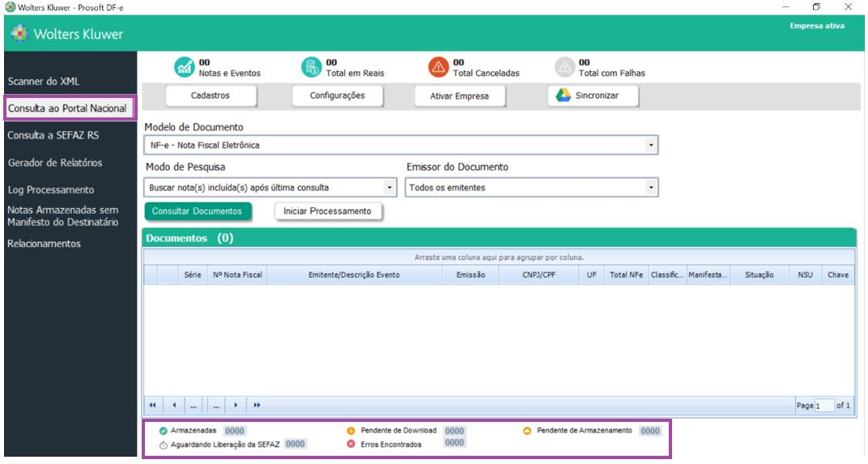Viewport: 868px width, 464px height.
Task: Open Gerador de Relatórios
Action: pyautogui.click(x=55, y=163)
